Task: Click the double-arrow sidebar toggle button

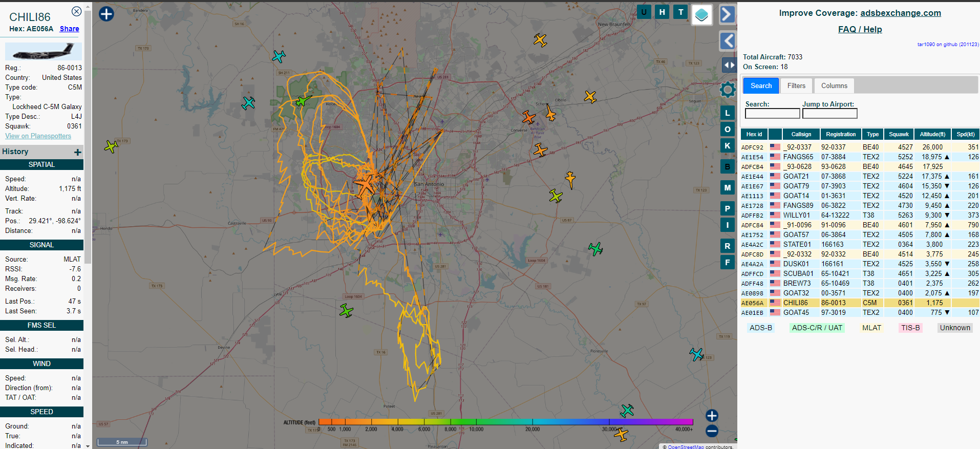Action: [729, 65]
